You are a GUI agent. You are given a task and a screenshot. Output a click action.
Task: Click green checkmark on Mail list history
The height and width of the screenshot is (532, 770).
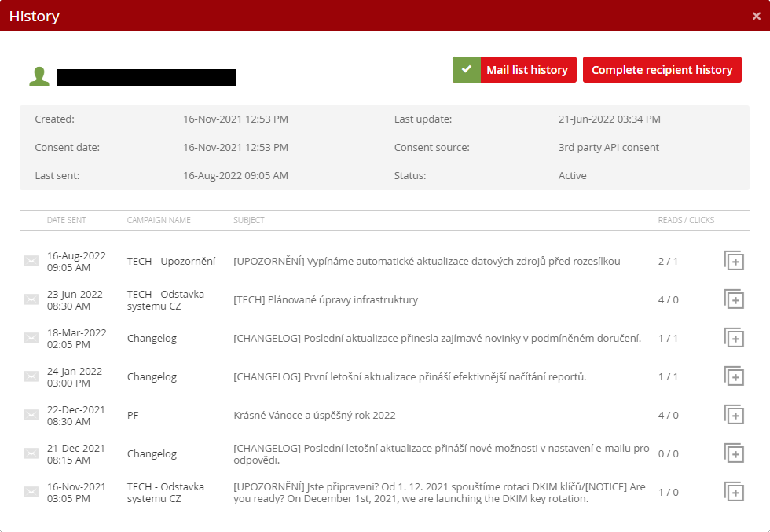pyautogui.click(x=467, y=70)
